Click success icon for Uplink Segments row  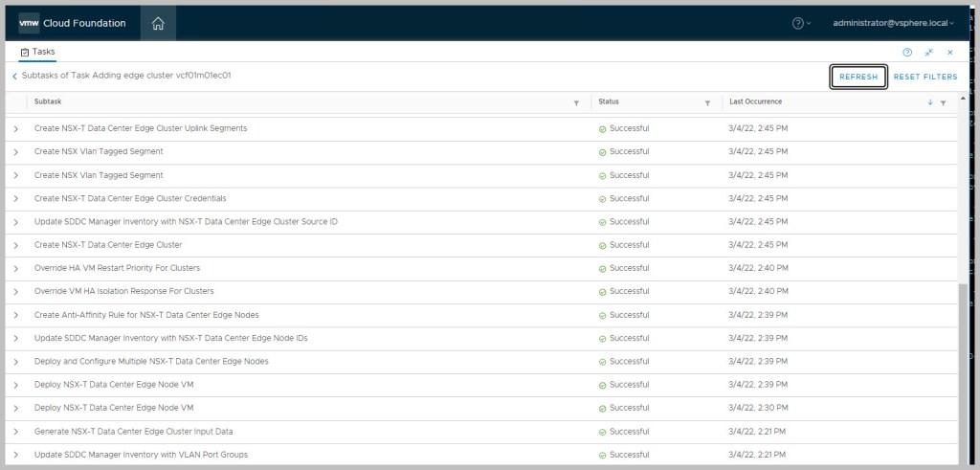[603, 129]
